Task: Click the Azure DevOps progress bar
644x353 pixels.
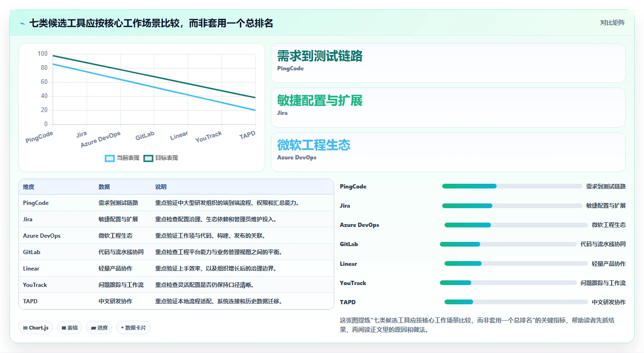Action: (516, 225)
